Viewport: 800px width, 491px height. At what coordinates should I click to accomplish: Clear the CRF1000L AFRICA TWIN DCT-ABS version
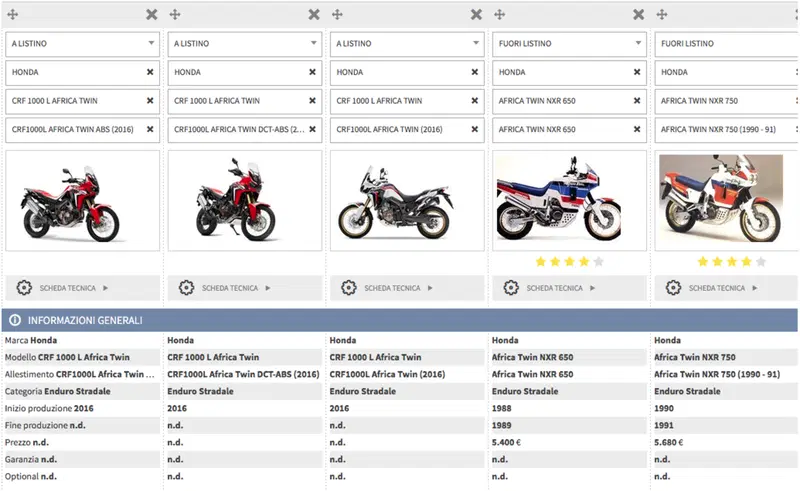click(x=312, y=129)
